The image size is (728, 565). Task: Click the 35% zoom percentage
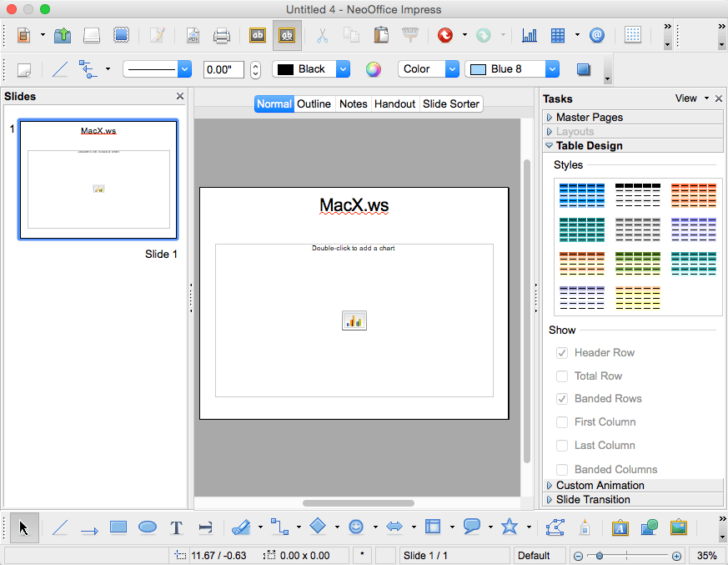coord(706,556)
